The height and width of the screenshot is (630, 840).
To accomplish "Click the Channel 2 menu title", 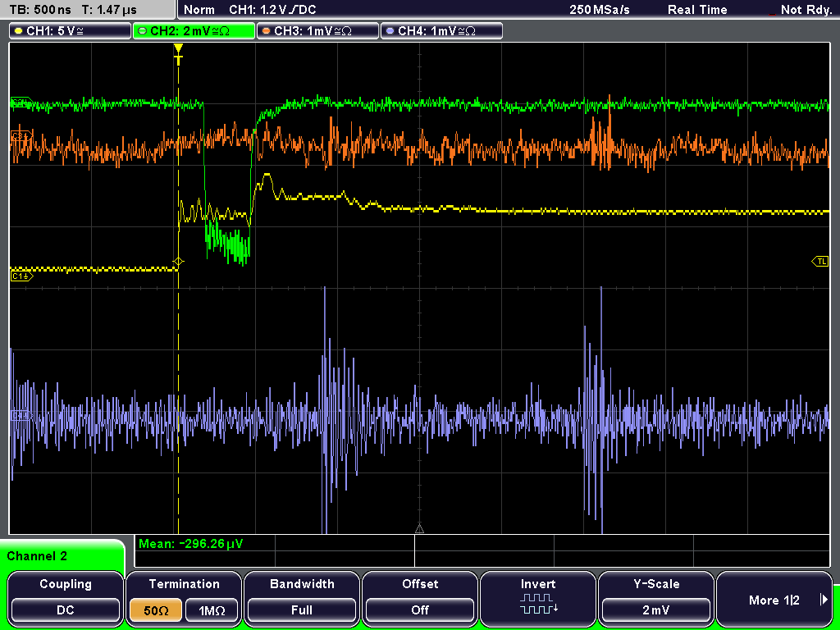I will pyautogui.click(x=37, y=556).
